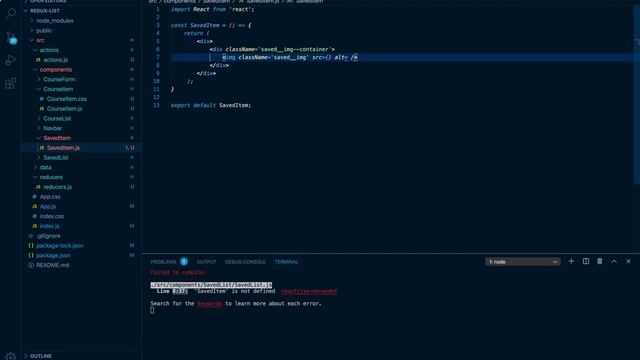The image size is (640, 360).
Task: Click the div className='saved__img--container' line
Action: (272, 49)
